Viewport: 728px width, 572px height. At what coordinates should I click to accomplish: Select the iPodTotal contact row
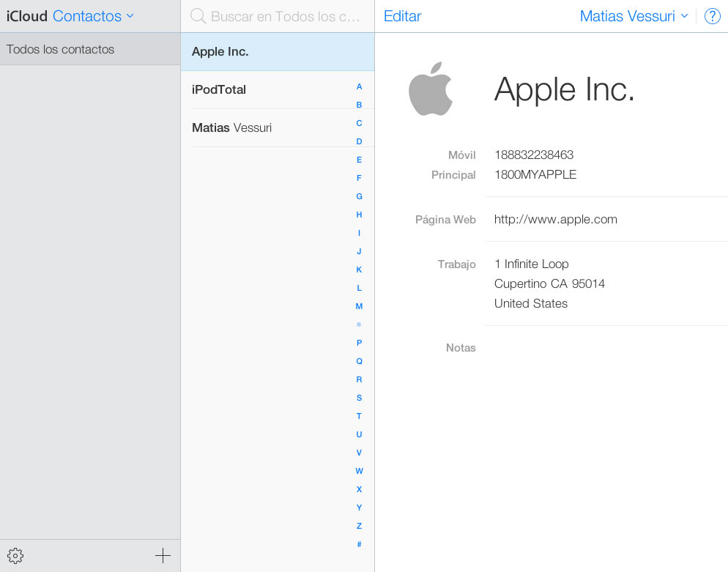(x=277, y=89)
